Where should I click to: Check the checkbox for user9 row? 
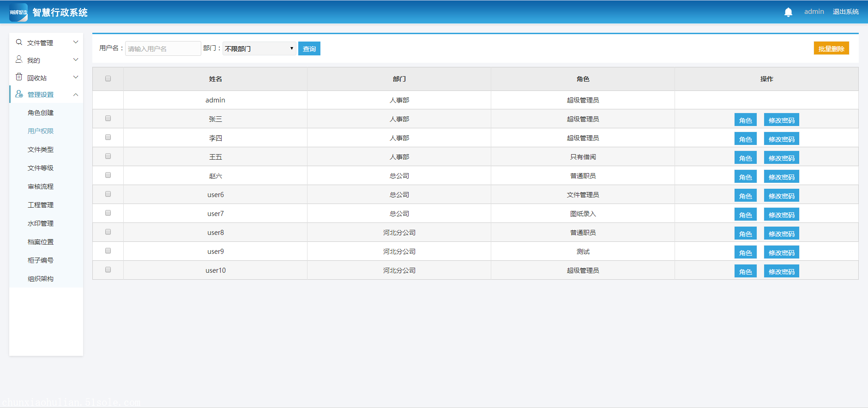[108, 251]
